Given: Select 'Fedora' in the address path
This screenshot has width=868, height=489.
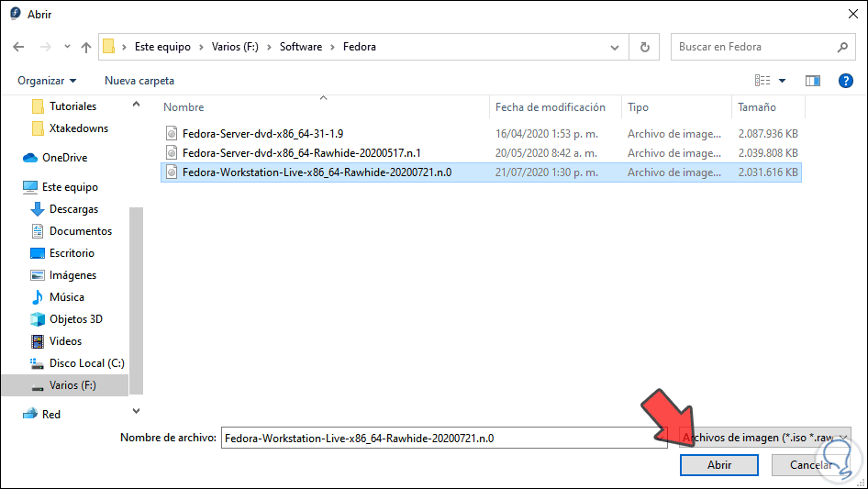Looking at the screenshot, I should click(360, 47).
